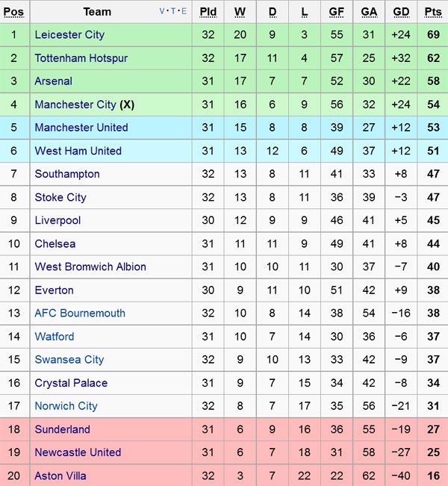The image size is (448, 486).
Task: Click the Stoke City link
Action: [x=60, y=198]
